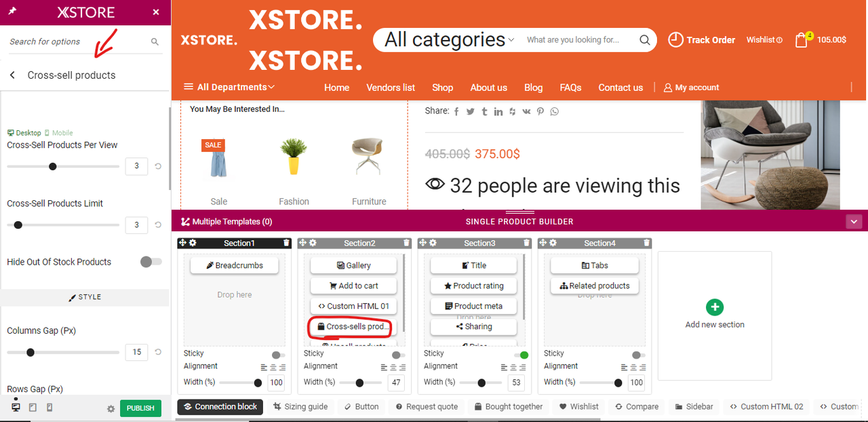This screenshot has width=868, height=422.
Task: Switch to mobile preview icon
Action: click(x=50, y=408)
